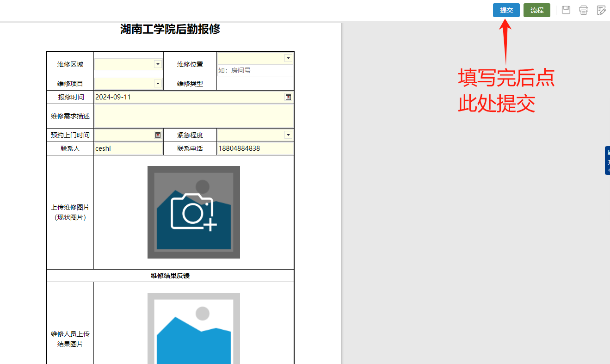Viewport: 610px width, 364px height.
Task: Click the 维修结果反馈 section header text
Action: [170, 276]
